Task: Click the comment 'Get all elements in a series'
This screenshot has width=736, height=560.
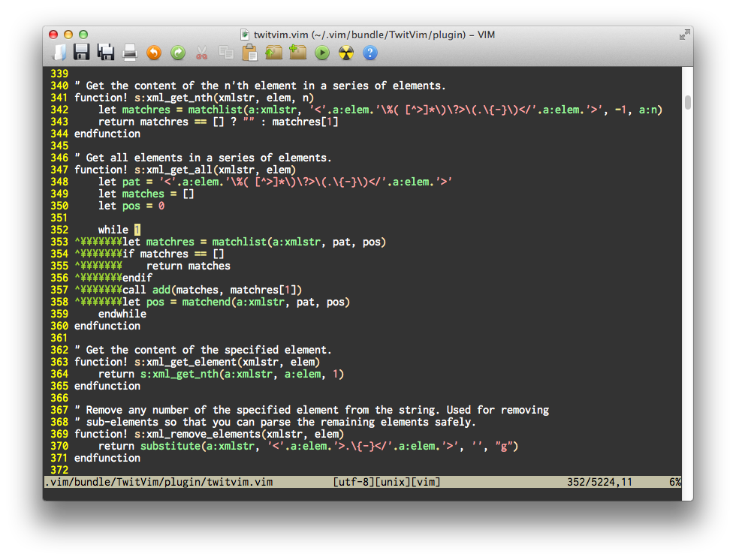Action: (203, 158)
